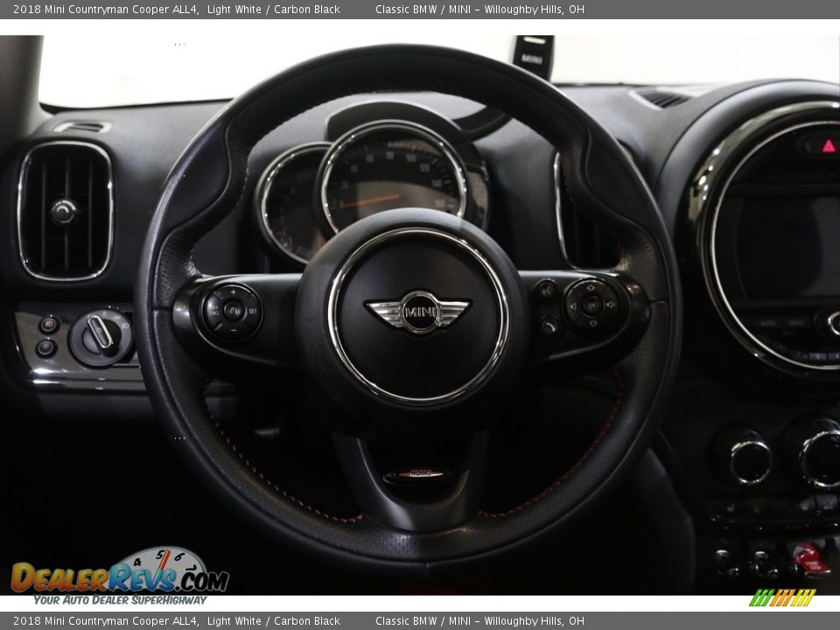Click the DealerRevs.com logo
840x630 pixels.
click(x=120, y=577)
